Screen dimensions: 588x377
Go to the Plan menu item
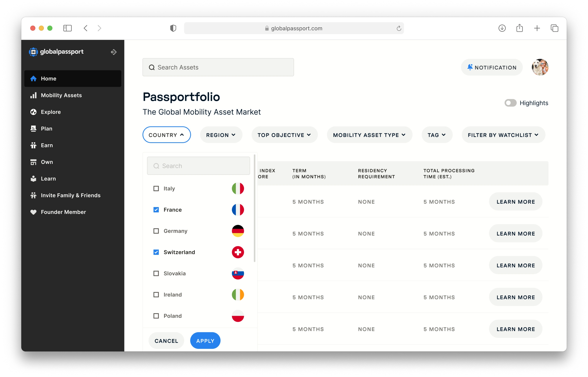coord(46,129)
